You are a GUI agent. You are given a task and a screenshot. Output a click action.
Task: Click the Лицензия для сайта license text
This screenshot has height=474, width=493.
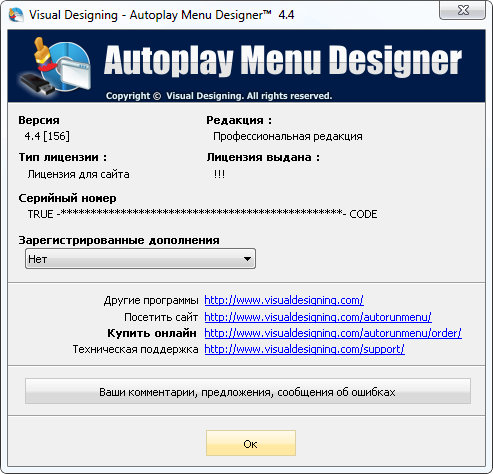(78, 174)
